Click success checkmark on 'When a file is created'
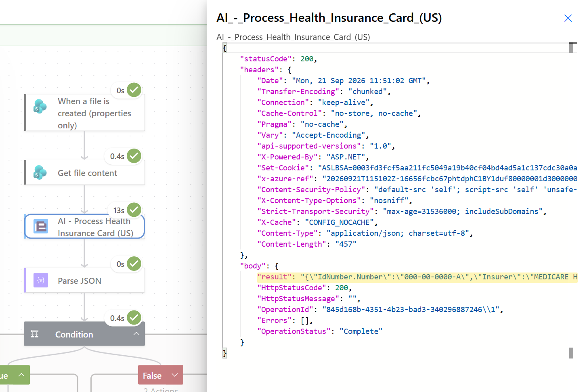 134,90
